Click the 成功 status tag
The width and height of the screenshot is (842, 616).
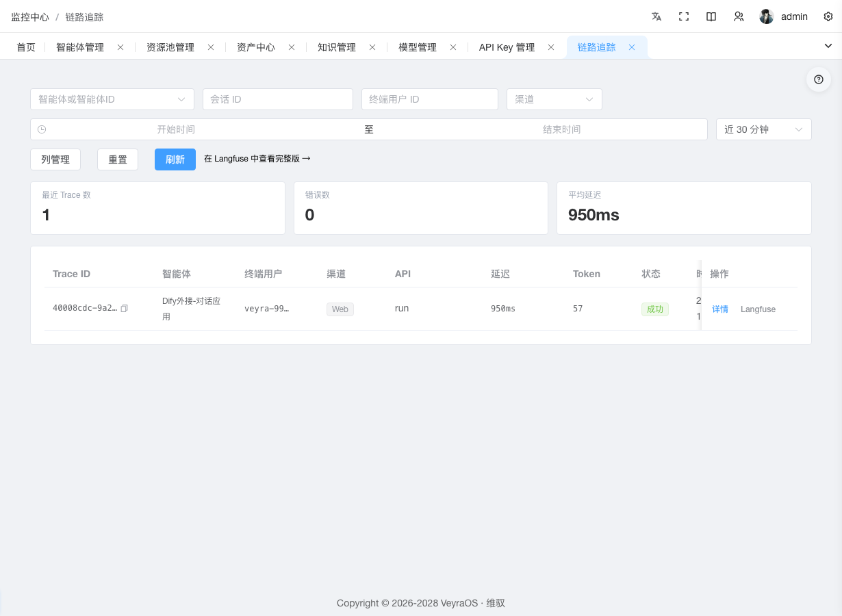(x=655, y=309)
